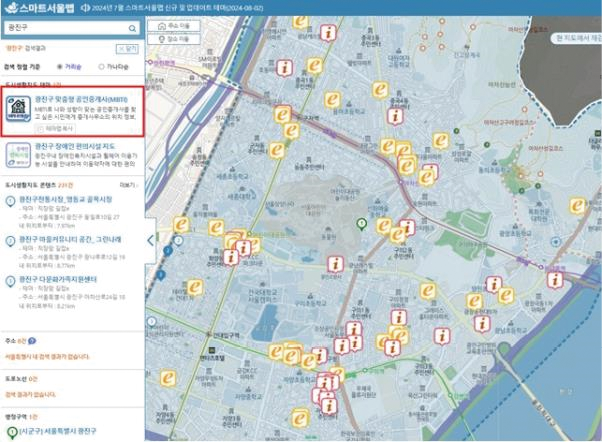Click the blue help icon beside 주소 heading
The width and height of the screenshot is (602, 442).
pos(32,341)
